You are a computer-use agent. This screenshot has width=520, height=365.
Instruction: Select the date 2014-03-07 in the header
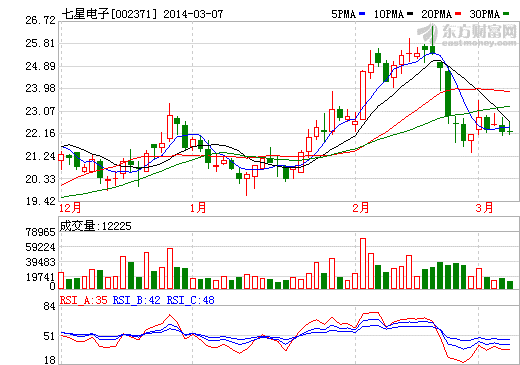pyautogui.click(x=193, y=14)
